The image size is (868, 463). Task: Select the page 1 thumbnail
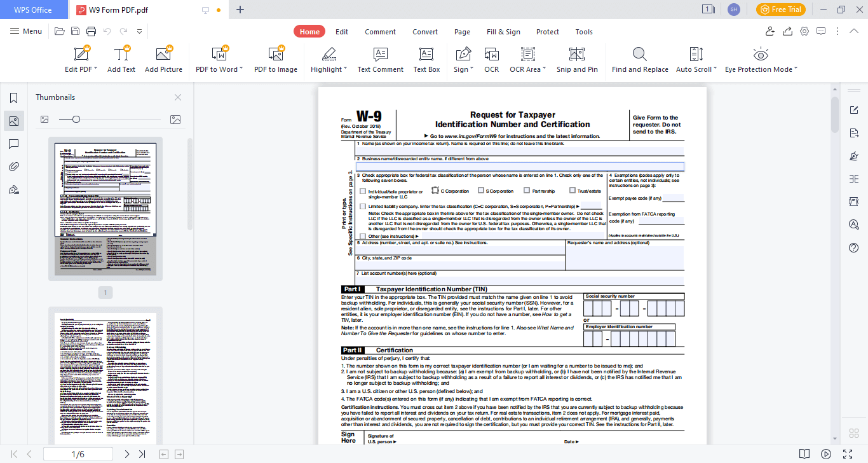105,209
